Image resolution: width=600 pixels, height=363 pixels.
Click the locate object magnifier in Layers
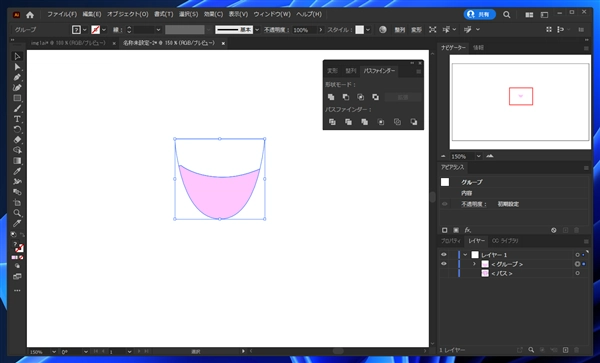(x=531, y=350)
